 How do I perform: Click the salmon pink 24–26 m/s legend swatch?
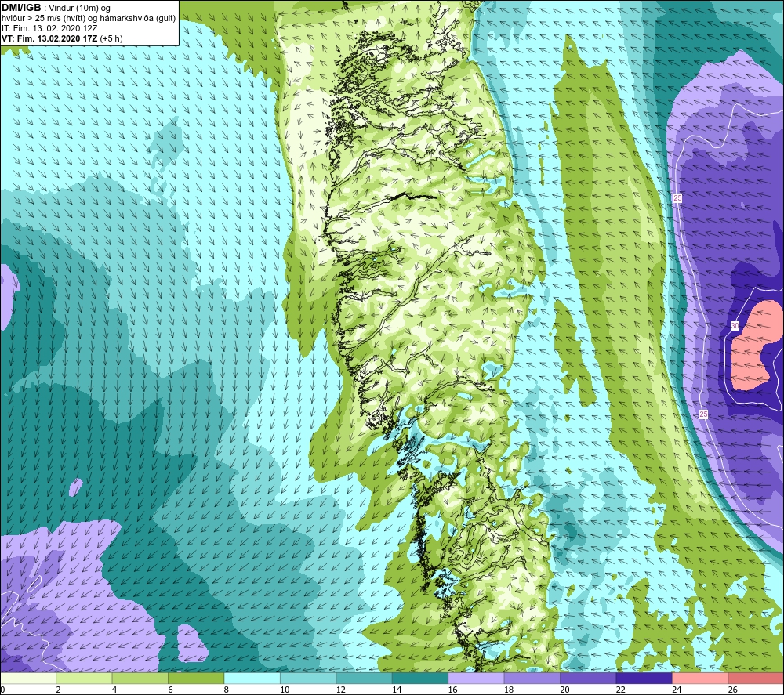coord(700,679)
